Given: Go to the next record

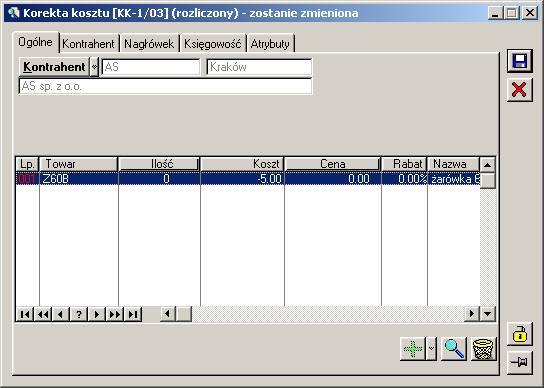Looking at the screenshot, I should pos(97,314).
